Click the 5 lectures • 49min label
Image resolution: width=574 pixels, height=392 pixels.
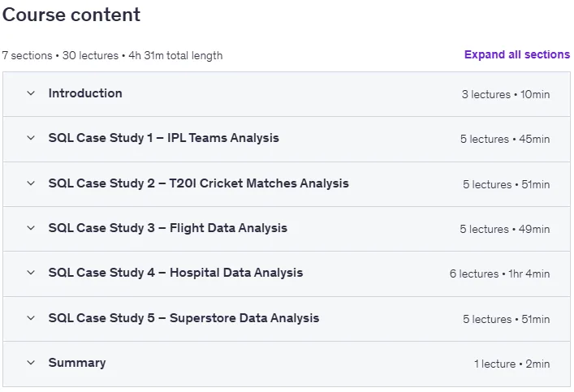505,229
